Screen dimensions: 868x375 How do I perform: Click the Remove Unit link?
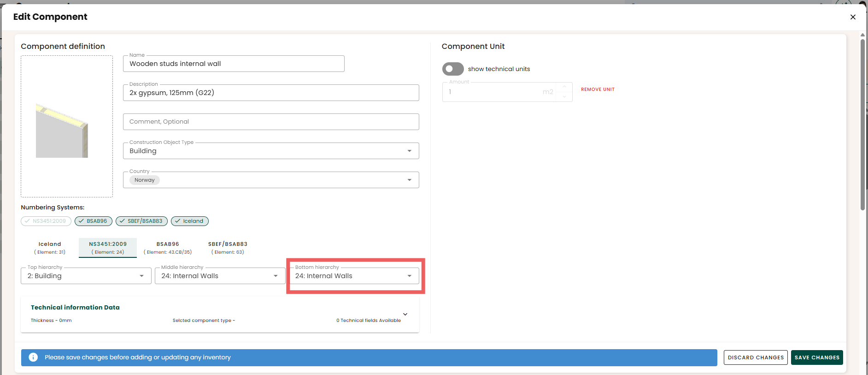pos(598,89)
